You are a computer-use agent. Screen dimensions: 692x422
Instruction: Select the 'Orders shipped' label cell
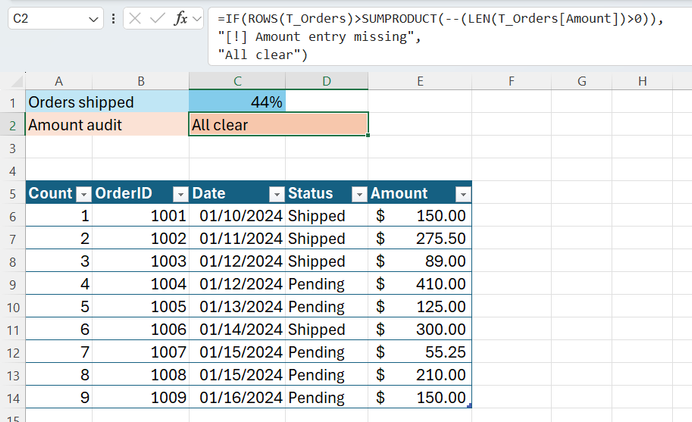(x=107, y=102)
